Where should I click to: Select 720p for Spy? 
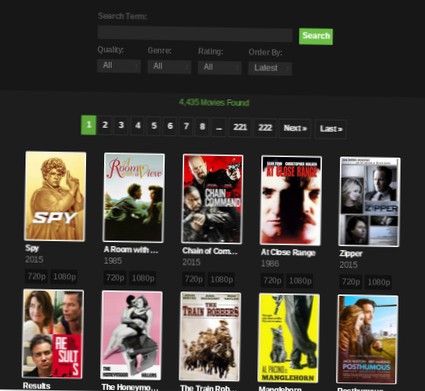(x=36, y=277)
